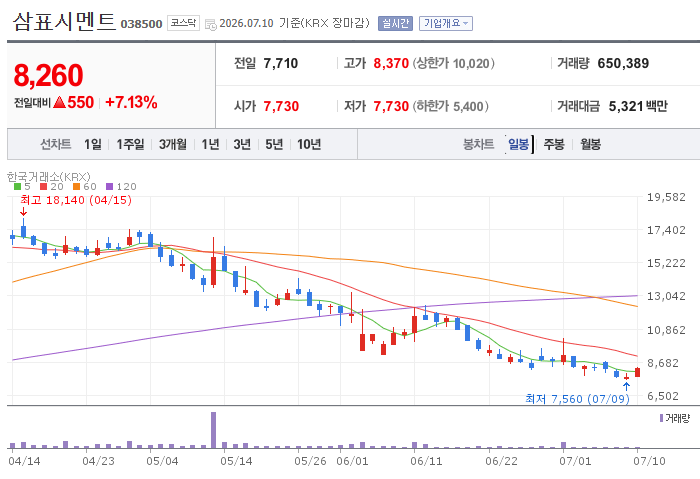The width and height of the screenshot is (700, 479).
Task: Click the stock code 038500
Action: click(141, 24)
